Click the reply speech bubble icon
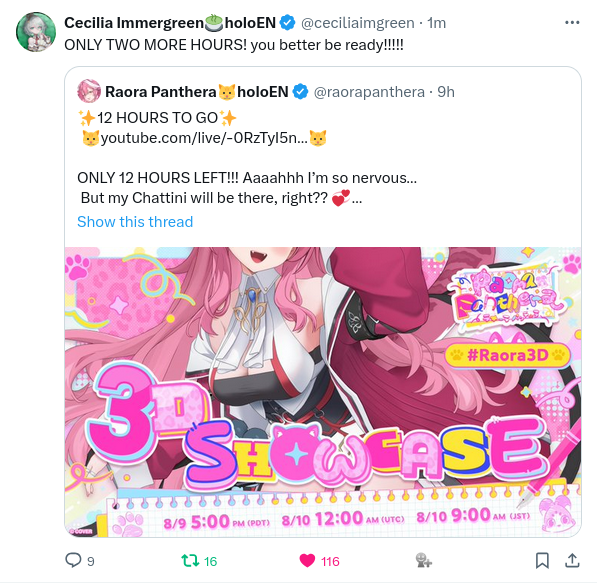The width and height of the screenshot is (597, 584). click(73, 560)
